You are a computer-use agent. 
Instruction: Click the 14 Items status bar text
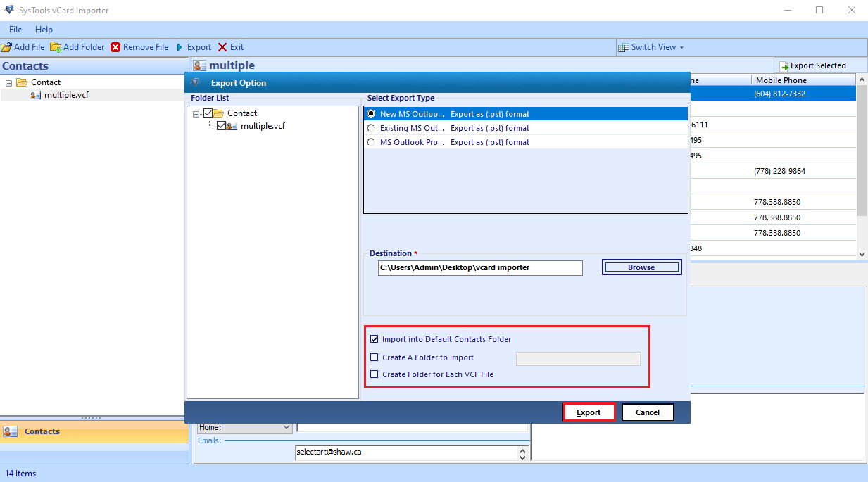coord(20,474)
